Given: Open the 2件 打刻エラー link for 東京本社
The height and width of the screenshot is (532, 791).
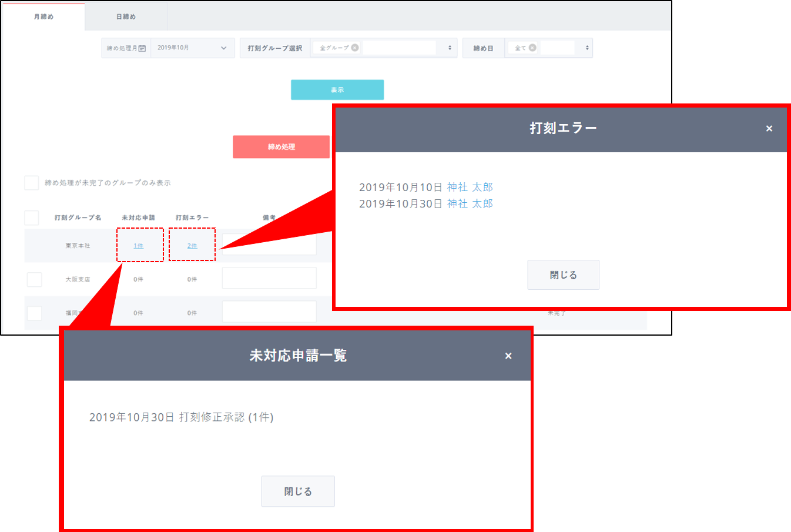Looking at the screenshot, I should tap(192, 246).
